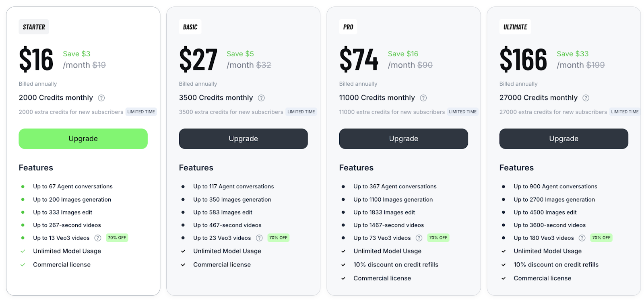The image size is (644, 301).
Task: Click help icon beside 11000 Credits monthly
Action: click(x=423, y=98)
